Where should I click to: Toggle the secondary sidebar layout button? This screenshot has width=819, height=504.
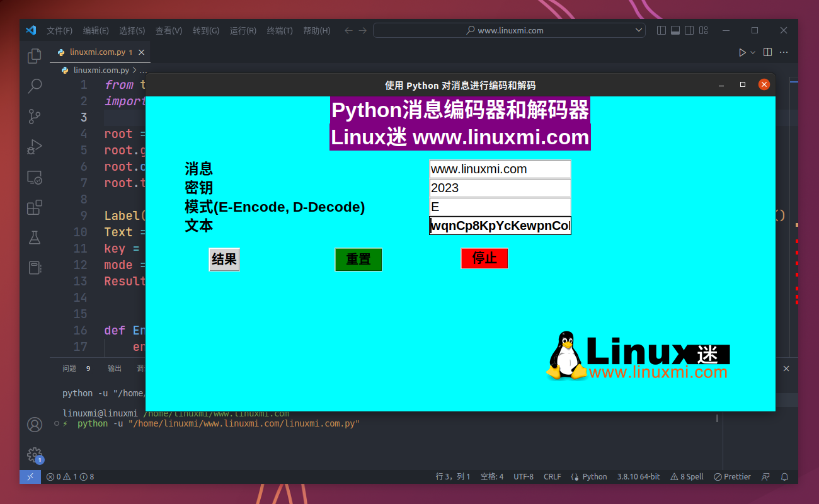pos(689,30)
